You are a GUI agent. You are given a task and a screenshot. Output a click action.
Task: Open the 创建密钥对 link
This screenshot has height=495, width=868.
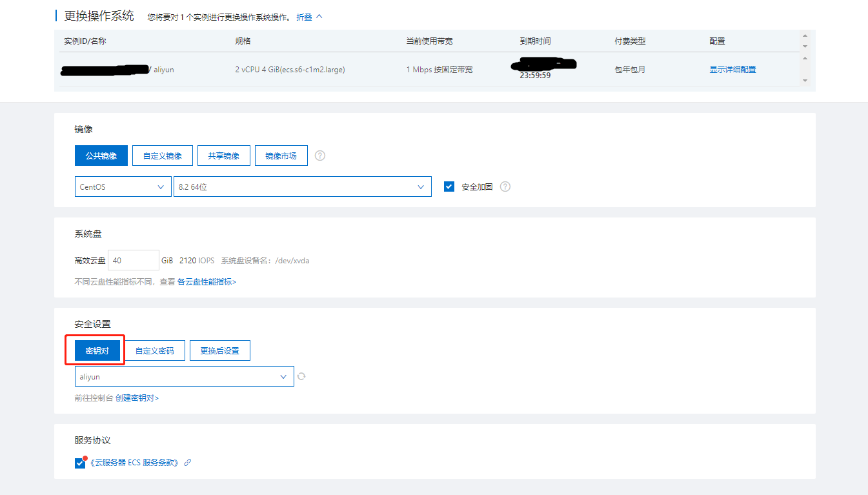click(x=137, y=398)
